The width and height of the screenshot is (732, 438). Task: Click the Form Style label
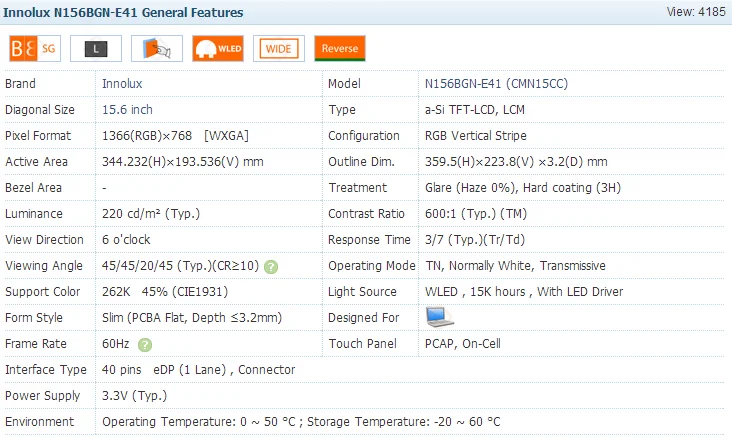tap(34, 318)
